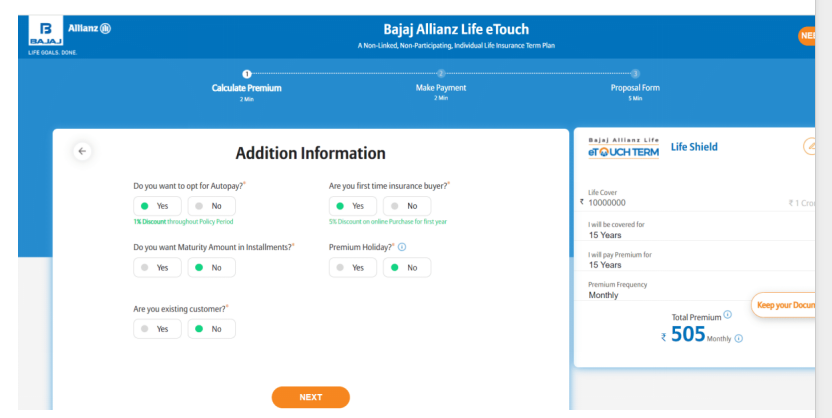Image resolution: width=832 pixels, height=418 pixels.
Task: Choose No for first time insurance buyer
Action: coord(407,206)
